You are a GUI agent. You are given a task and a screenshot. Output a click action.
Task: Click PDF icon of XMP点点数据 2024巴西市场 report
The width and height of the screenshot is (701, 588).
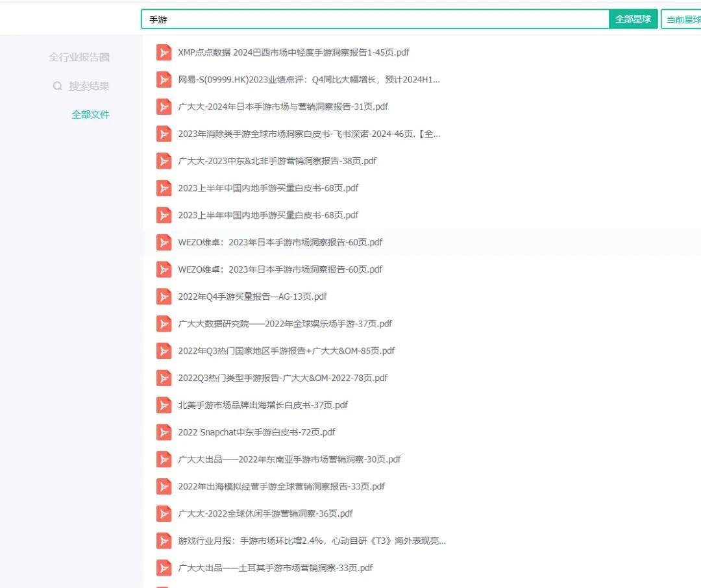coord(164,53)
